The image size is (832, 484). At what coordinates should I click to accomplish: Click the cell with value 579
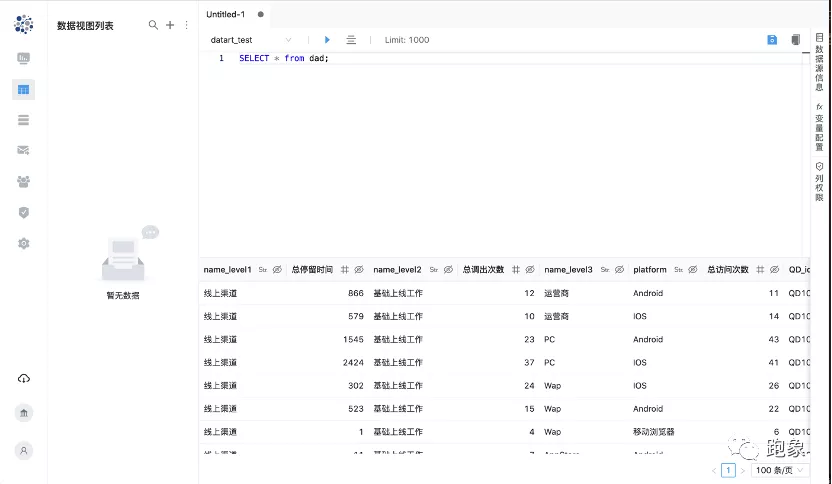click(356, 316)
